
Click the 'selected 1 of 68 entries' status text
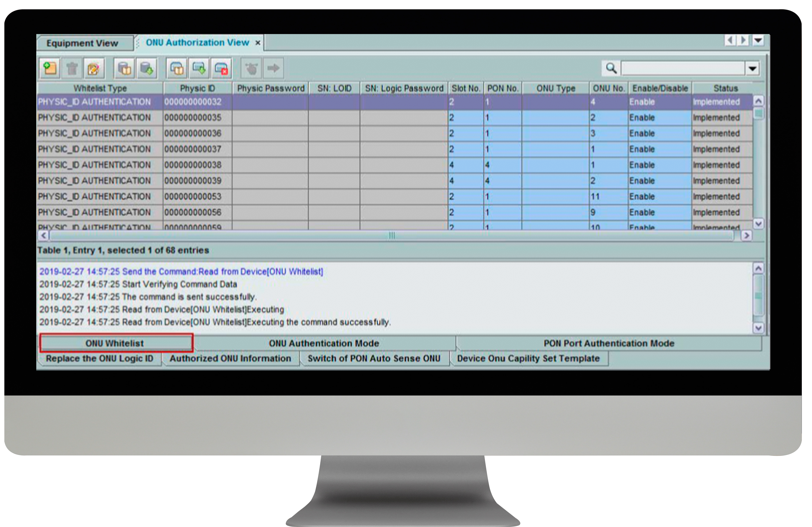click(158, 250)
